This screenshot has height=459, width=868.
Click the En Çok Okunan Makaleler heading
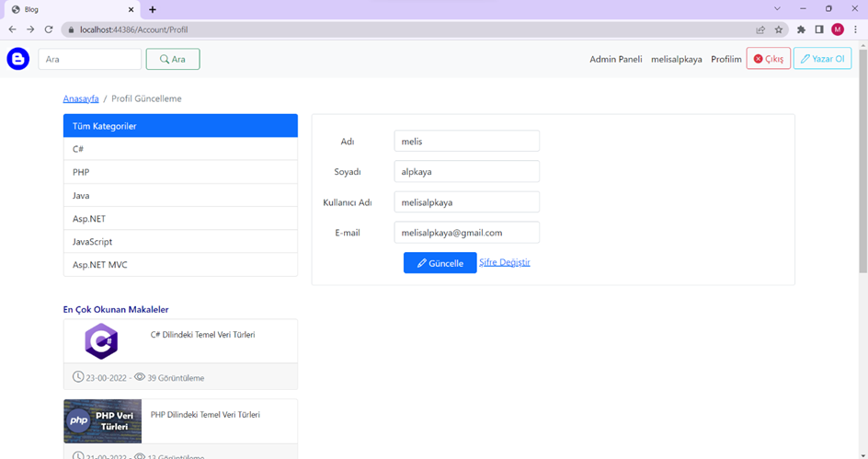point(116,309)
